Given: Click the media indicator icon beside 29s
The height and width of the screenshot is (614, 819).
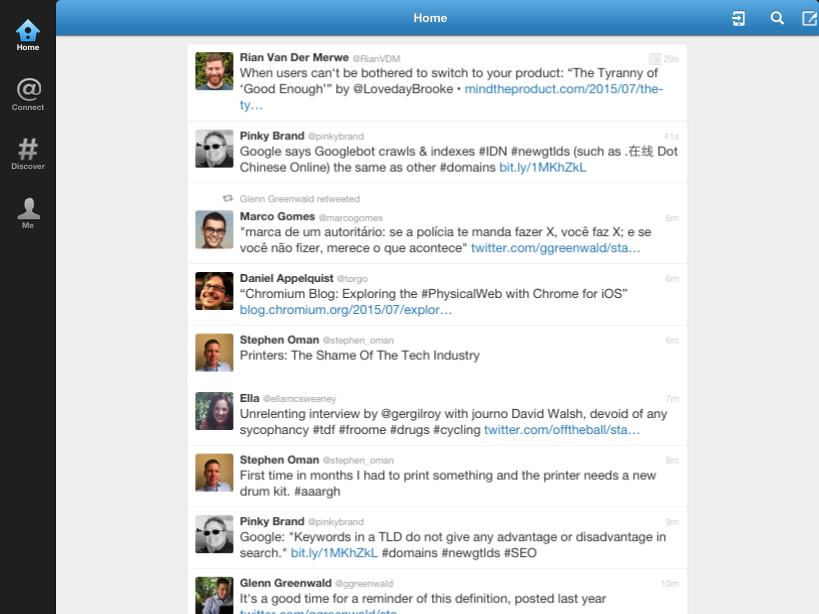Looking at the screenshot, I should (x=654, y=58).
